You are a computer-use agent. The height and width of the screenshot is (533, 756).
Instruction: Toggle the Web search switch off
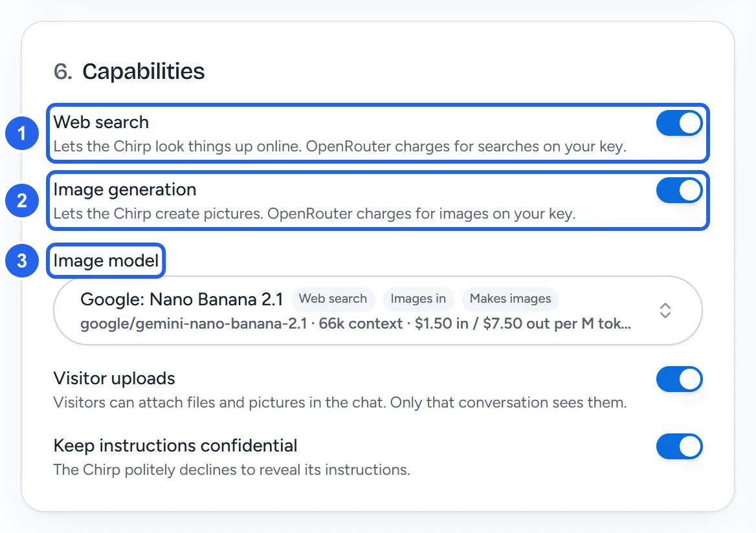pos(679,123)
